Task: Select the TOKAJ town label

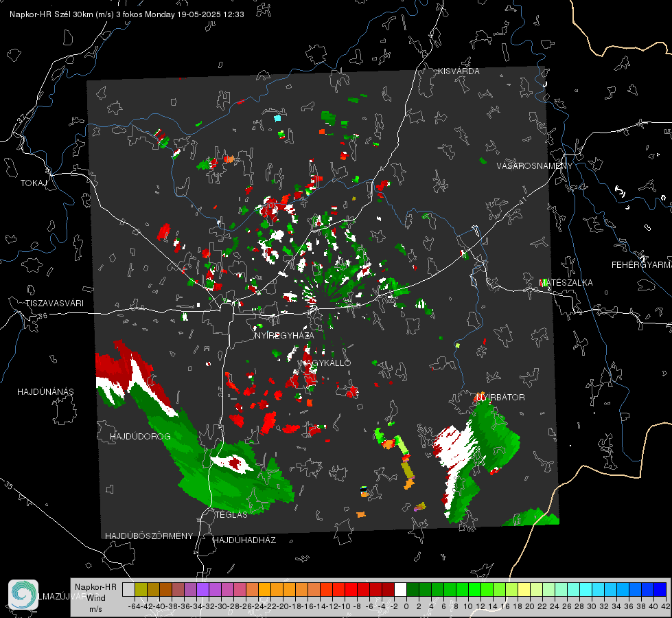Action: point(34,183)
